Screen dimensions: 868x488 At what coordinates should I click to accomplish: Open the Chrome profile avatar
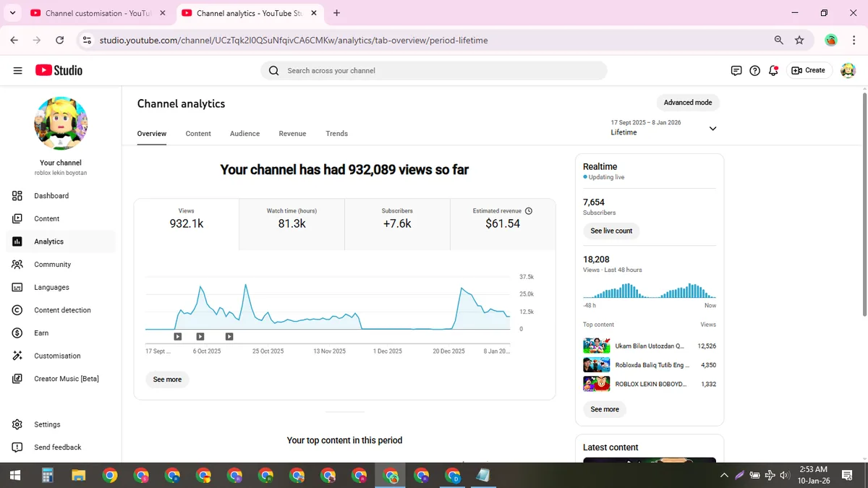click(x=831, y=40)
